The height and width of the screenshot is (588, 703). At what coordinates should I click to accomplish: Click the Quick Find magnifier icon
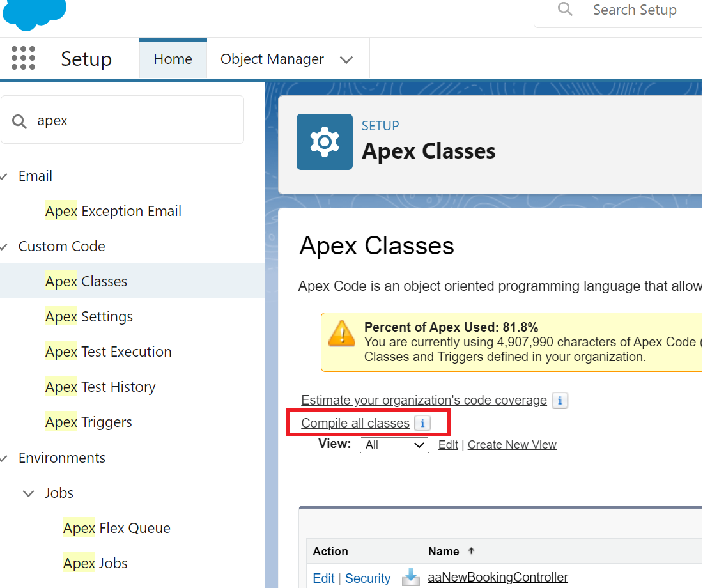tap(19, 121)
